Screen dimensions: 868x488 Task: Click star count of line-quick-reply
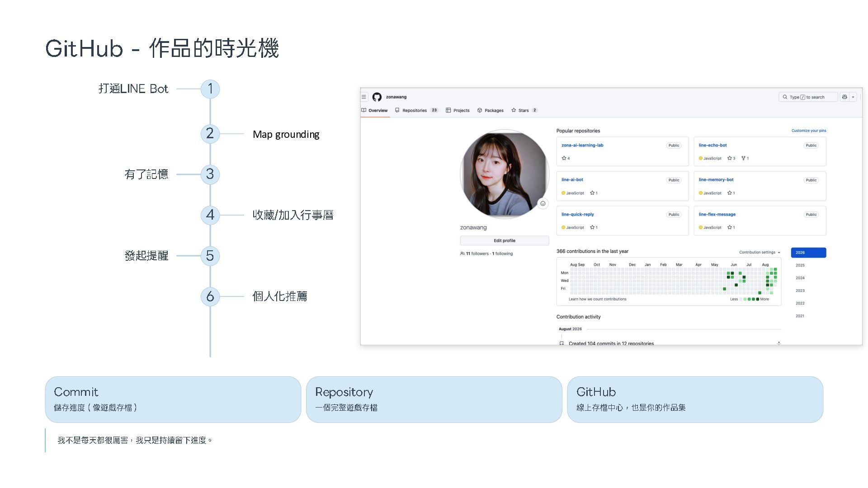pos(594,227)
